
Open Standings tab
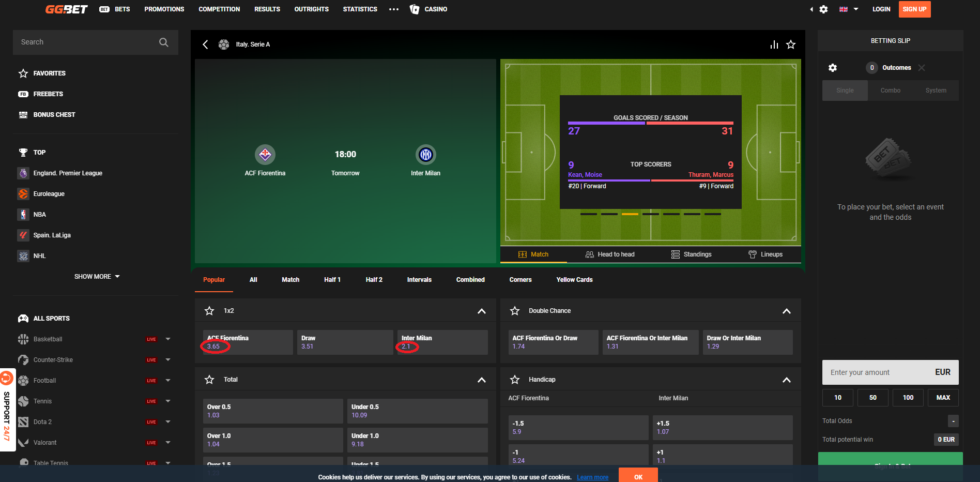pyautogui.click(x=691, y=254)
